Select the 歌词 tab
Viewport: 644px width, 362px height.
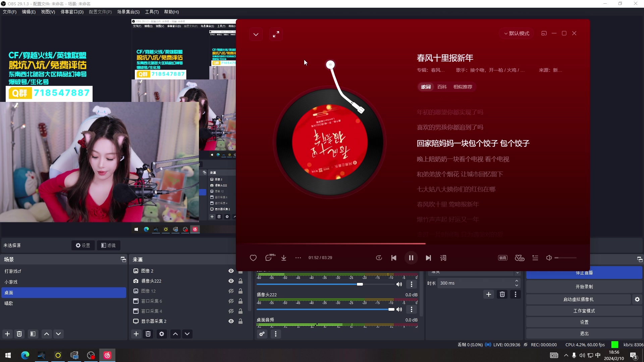click(x=426, y=87)
